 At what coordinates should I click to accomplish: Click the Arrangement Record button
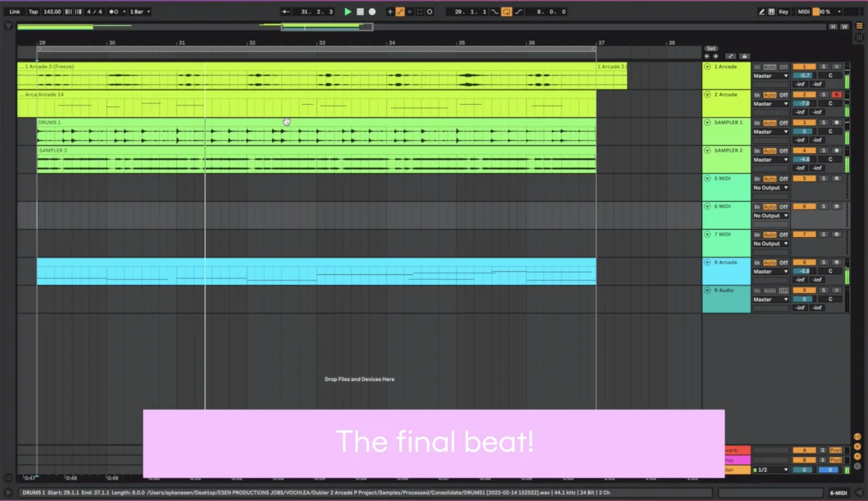pos(373,12)
